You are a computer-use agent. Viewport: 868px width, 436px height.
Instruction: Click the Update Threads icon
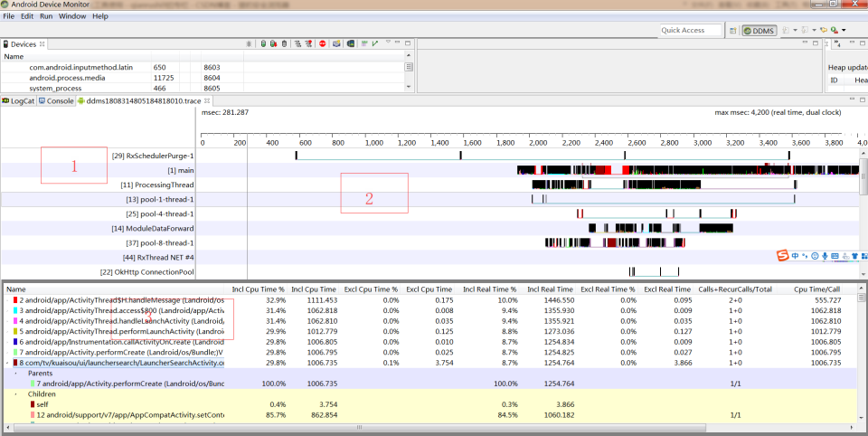click(x=297, y=43)
